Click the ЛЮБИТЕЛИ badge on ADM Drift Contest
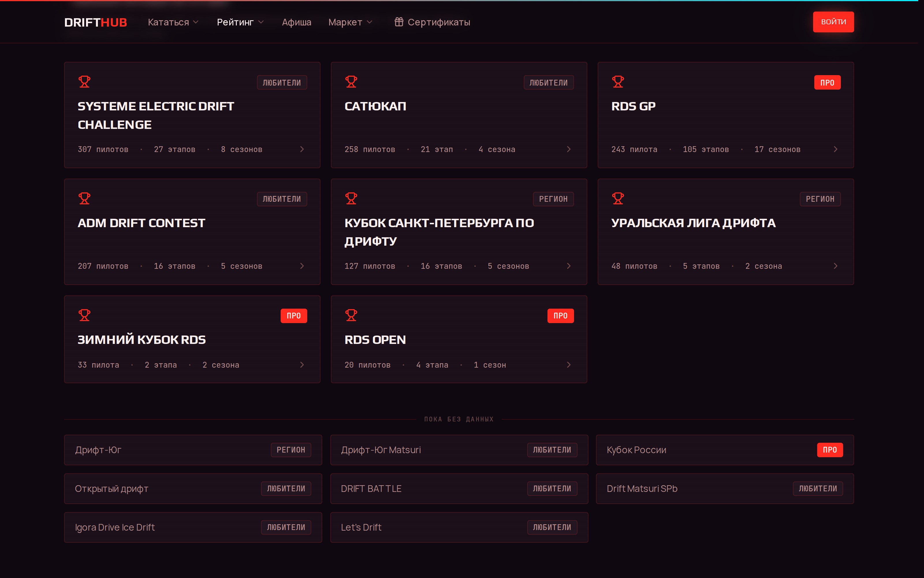 (x=282, y=199)
